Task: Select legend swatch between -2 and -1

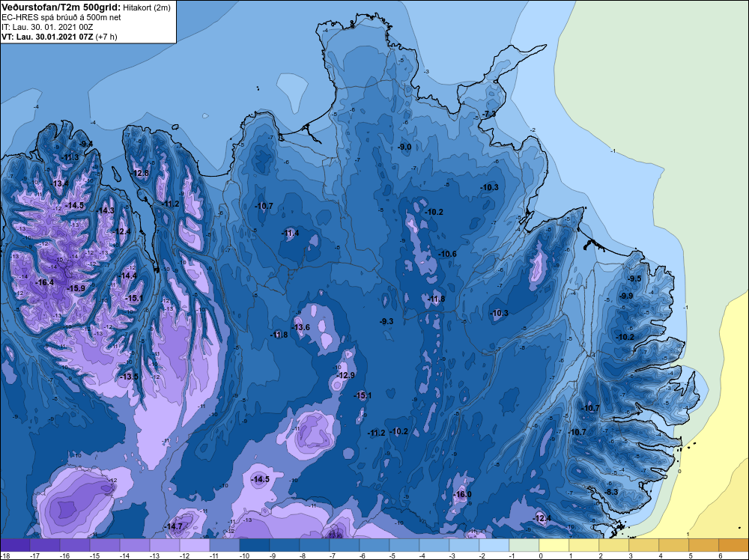Action: coord(494,545)
